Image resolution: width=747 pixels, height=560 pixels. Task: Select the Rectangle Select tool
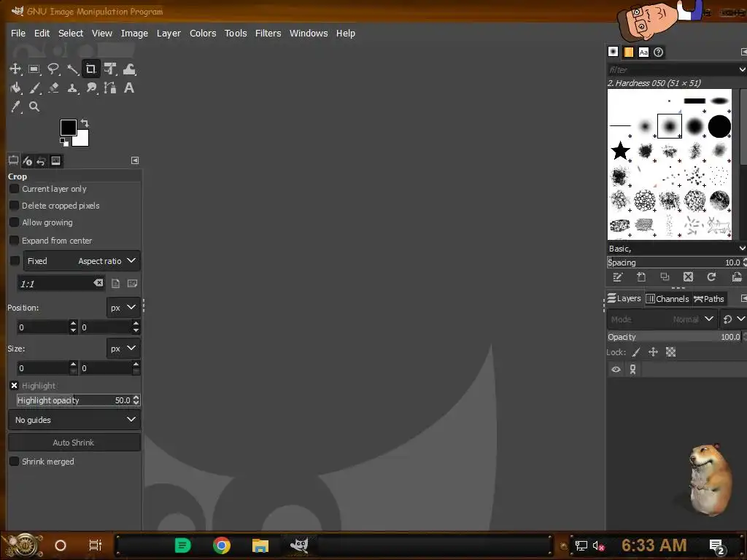pyautogui.click(x=34, y=69)
